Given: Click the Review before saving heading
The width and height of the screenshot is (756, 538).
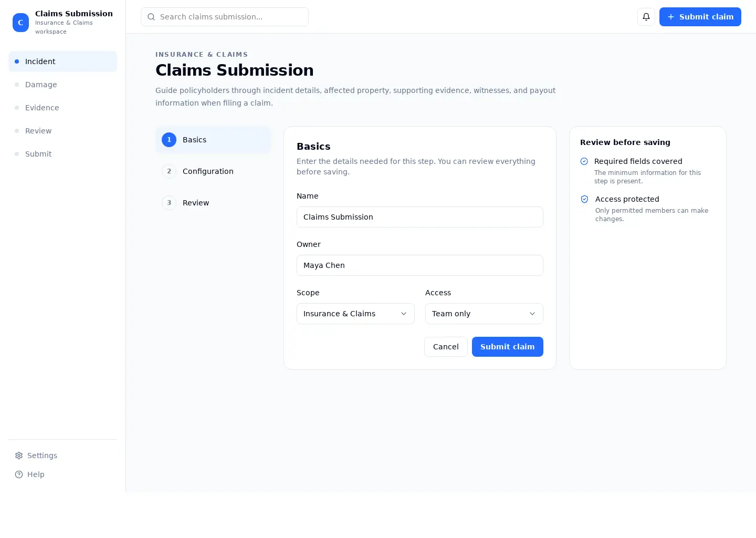Looking at the screenshot, I should coord(625,142).
